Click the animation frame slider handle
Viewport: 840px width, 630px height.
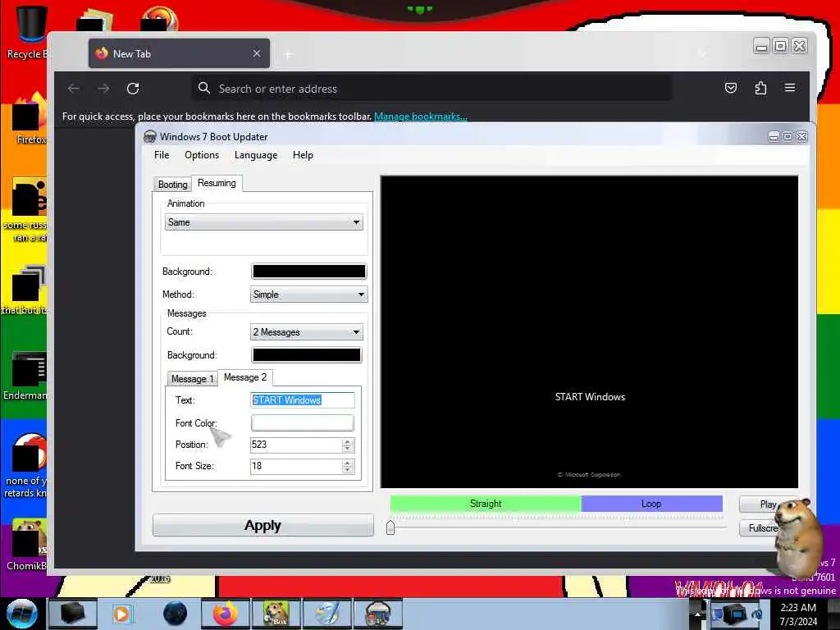tap(390, 527)
